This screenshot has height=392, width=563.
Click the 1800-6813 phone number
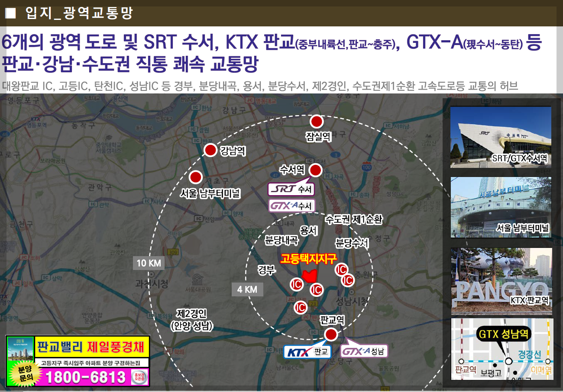pos(85,378)
